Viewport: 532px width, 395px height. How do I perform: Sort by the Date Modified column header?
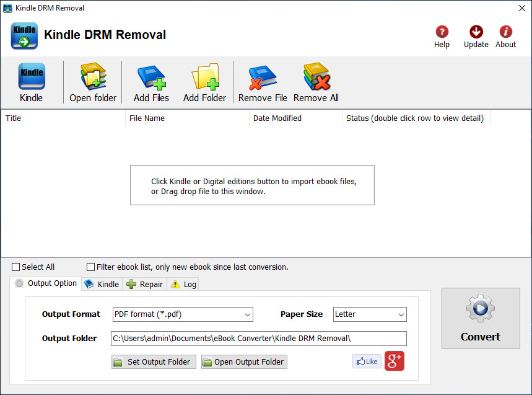295,118
